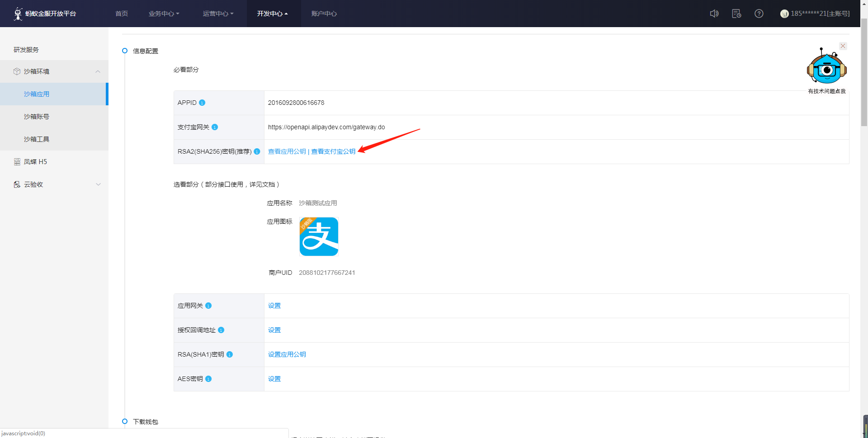Click the 沙箱环境 cube icon
Screen dimensions: 868x438
[17, 71]
